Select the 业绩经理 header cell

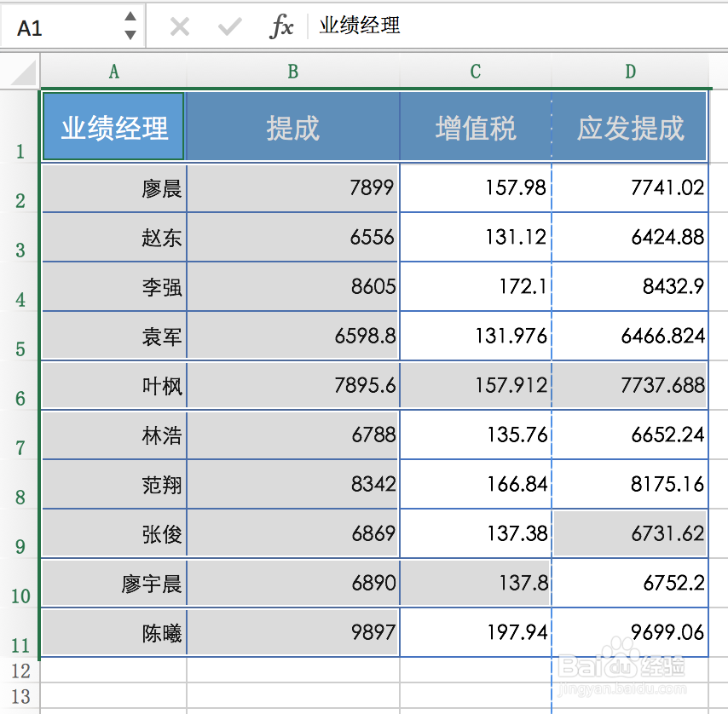tap(113, 124)
